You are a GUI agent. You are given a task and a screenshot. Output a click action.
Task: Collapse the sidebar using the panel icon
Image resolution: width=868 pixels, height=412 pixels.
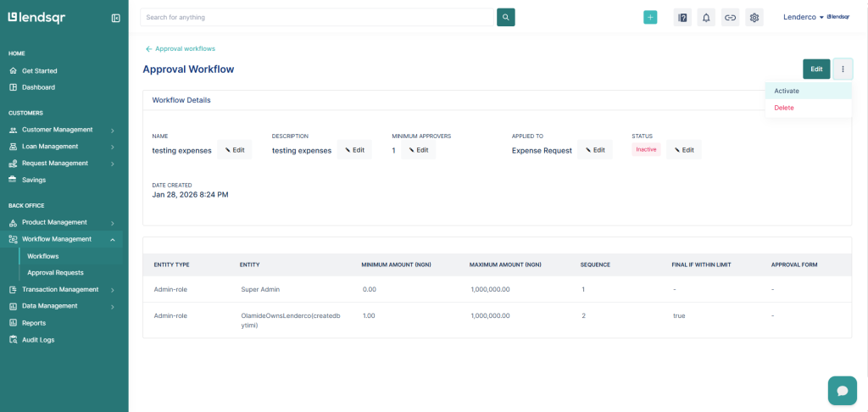click(115, 18)
